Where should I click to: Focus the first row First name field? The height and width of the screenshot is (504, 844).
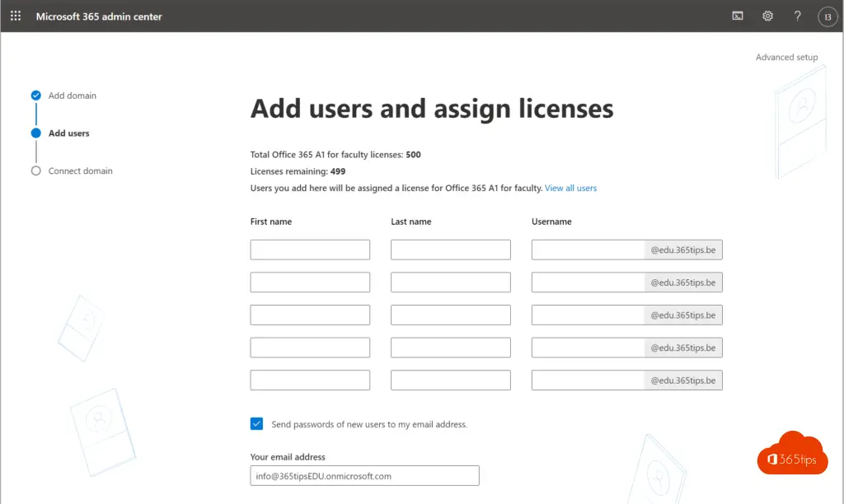click(x=310, y=250)
